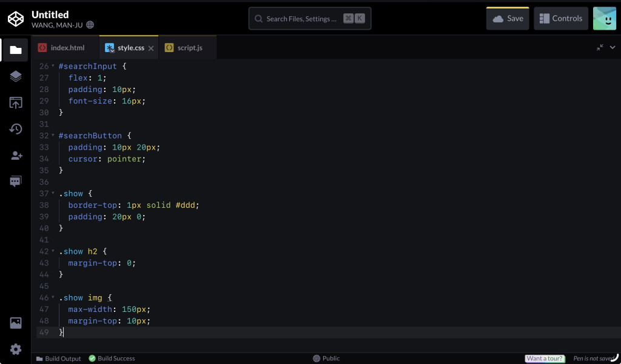Collapse the #searchInput rule fold arrow
Screen dimensions: 621x364
pyautogui.click(x=53, y=66)
